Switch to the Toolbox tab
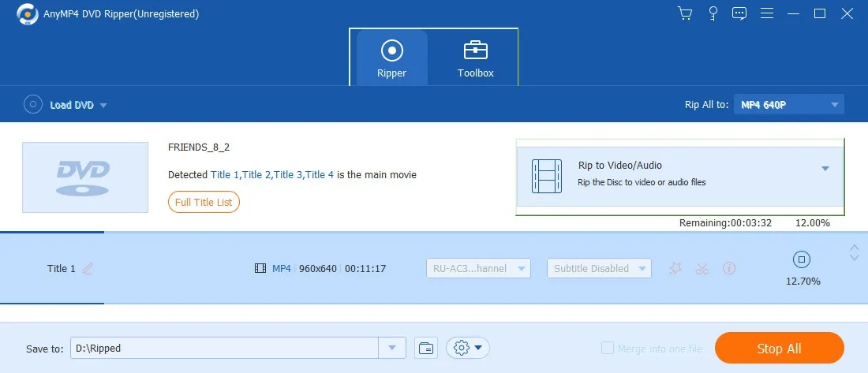The width and height of the screenshot is (868, 373). tap(476, 58)
